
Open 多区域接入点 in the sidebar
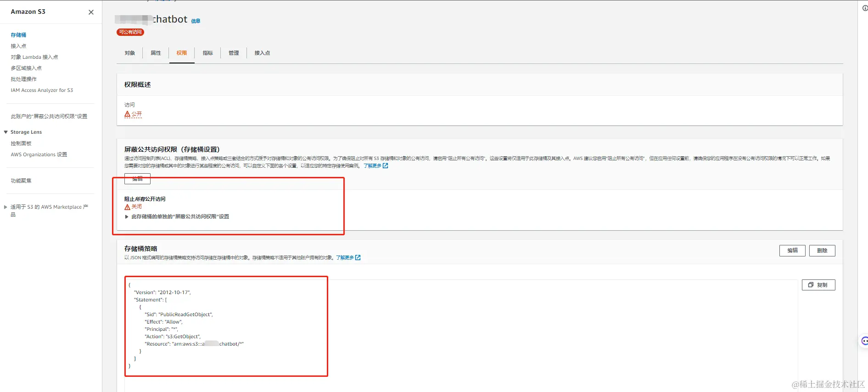(x=26, y=68)
